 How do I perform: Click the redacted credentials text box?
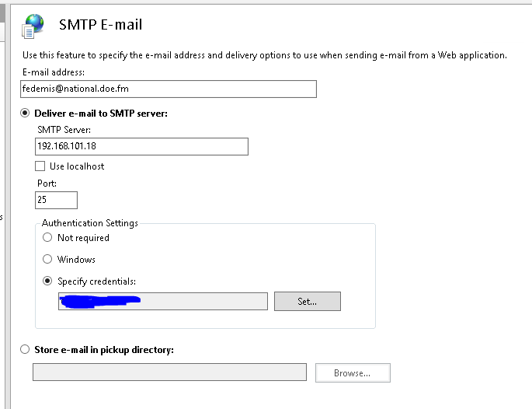[162, 302]
